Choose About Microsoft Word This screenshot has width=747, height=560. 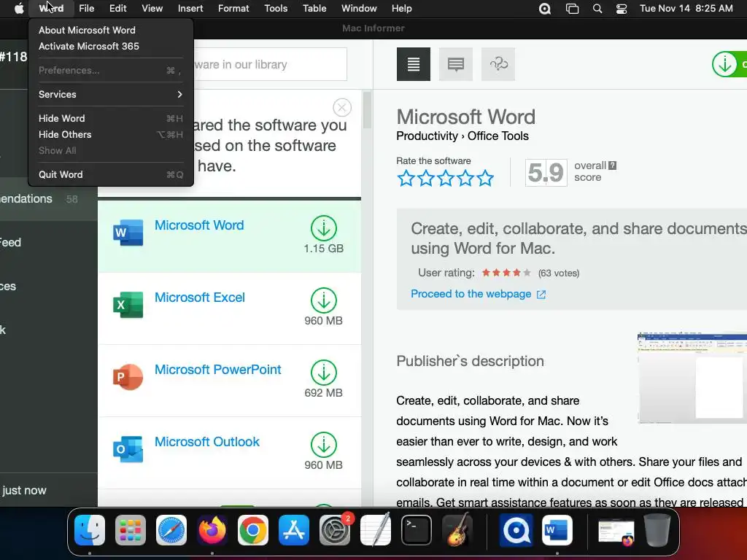pos(111,30)
